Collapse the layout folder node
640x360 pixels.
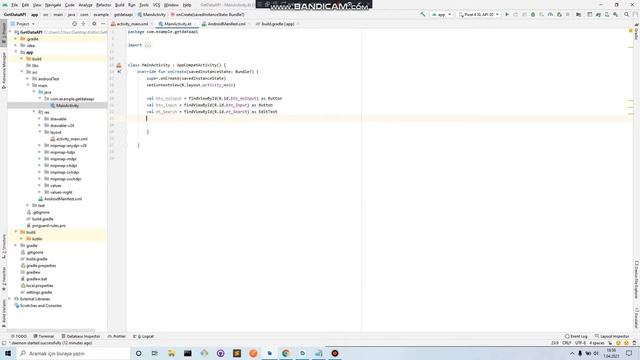coord(40,132)
